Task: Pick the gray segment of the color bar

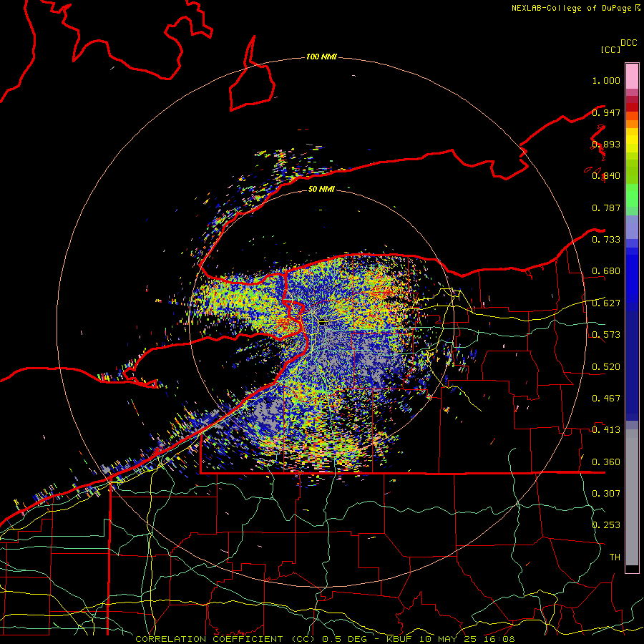Action: pyautogui.click(x=632, y=497)
